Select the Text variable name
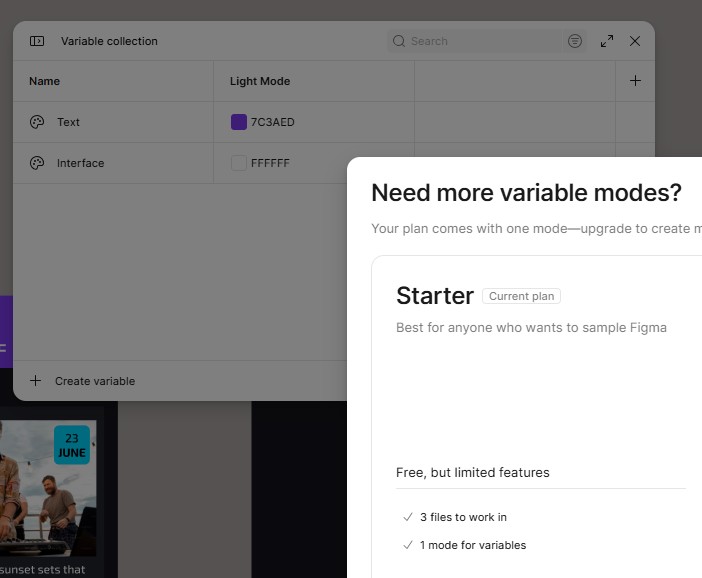 pos(68,122)
